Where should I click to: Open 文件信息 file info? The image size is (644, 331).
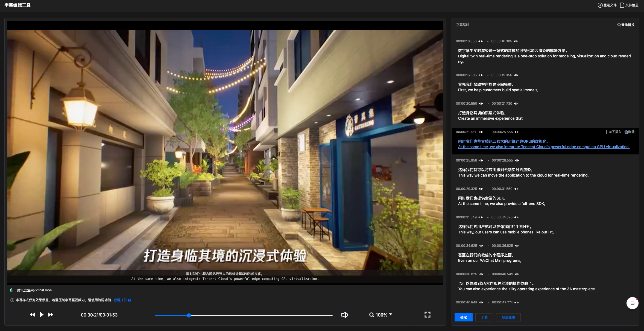[629, 5]
